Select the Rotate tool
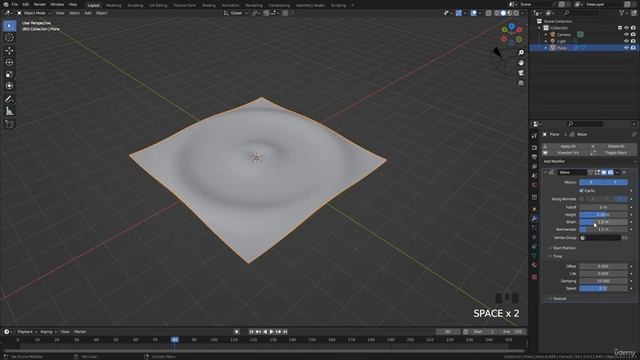Image resolution: width=640 pixels, height=360 pixels. pyautogui.click(x=9, y=62)
